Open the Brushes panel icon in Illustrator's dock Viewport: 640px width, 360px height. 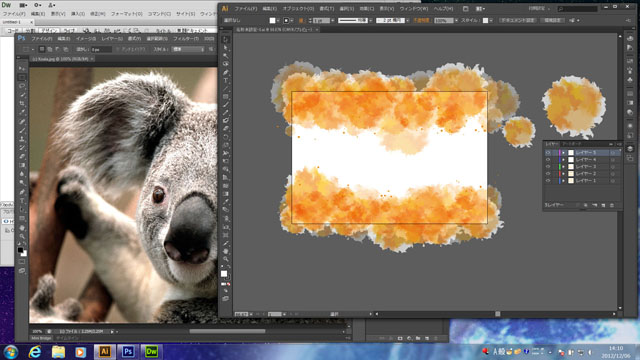630,71
